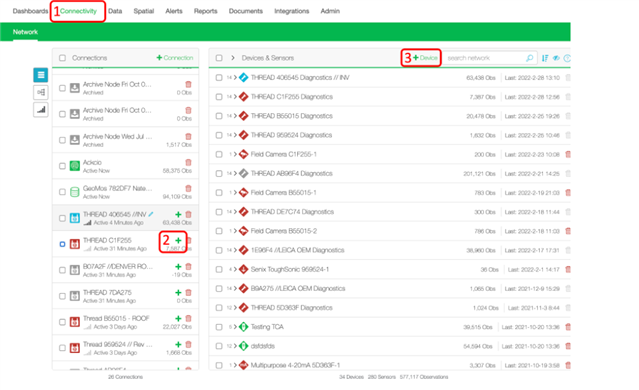The height and width of the screenshot is (390, 639).
Task: Delete first Archive Node Fri Oct connection
Action: (x=188, y=84)
